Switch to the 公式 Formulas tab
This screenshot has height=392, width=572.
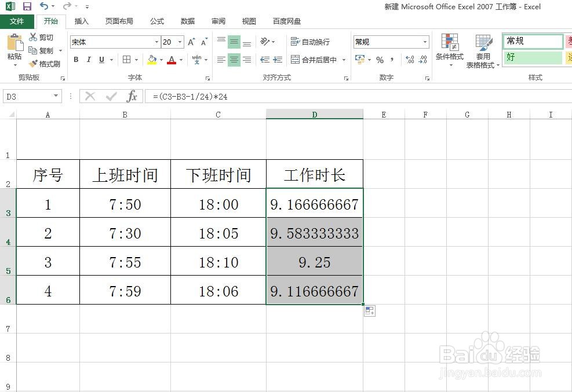coord(157,21)
